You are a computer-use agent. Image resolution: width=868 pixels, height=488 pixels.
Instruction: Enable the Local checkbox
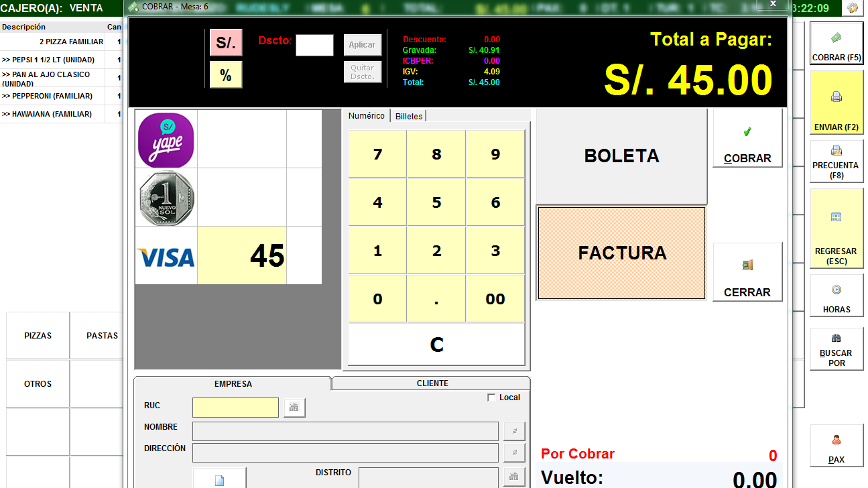pyautogui.click(x=492, y=398)
